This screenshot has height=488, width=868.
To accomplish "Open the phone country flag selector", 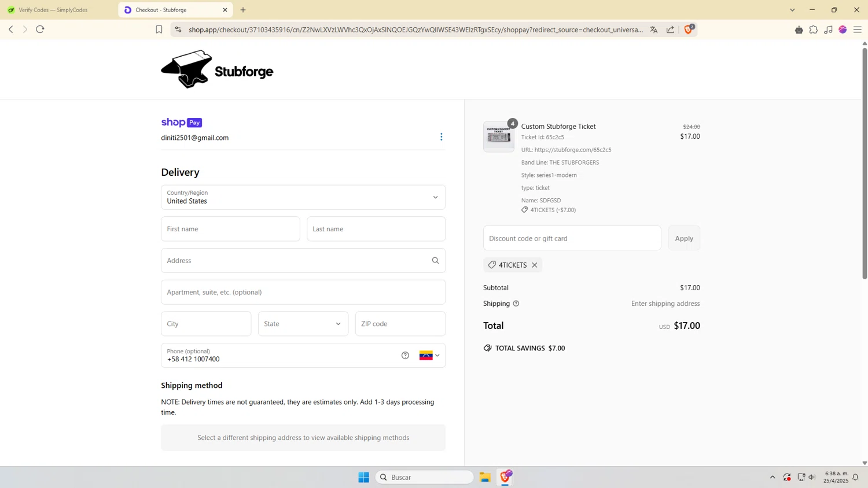I will 429,356.
